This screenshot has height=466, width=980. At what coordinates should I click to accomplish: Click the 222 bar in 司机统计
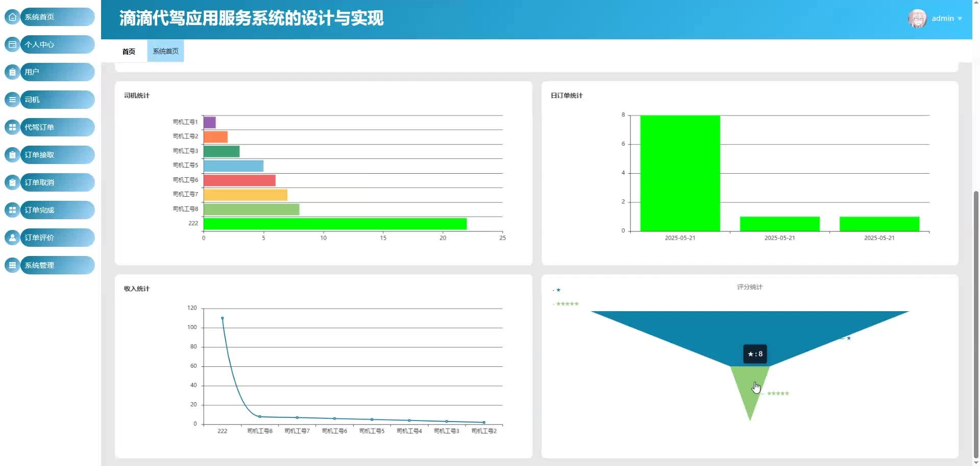pyautogui.click(x=335, y=224)
